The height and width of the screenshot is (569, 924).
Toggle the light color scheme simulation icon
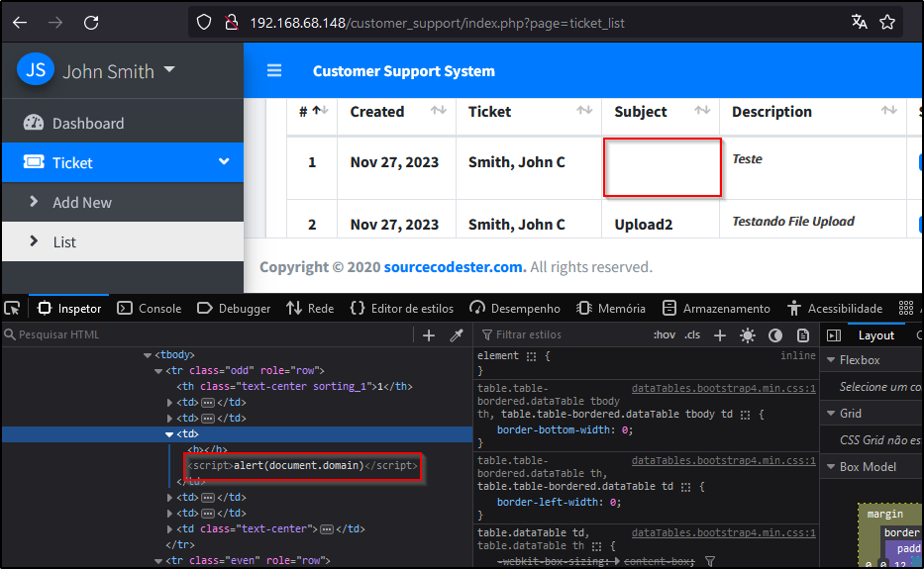coord(747,335)
